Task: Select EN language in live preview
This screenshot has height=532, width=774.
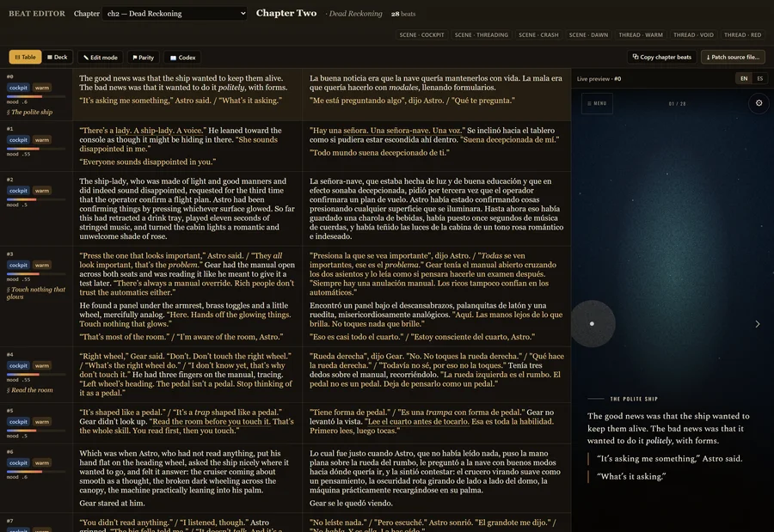Action: pyautogui.click(x=743, y=78)
